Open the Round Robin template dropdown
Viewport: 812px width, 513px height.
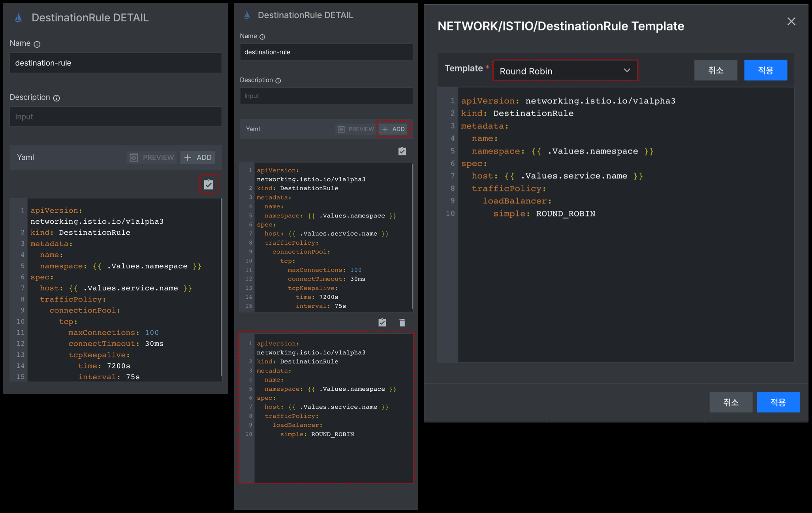[x=565, y=71]
